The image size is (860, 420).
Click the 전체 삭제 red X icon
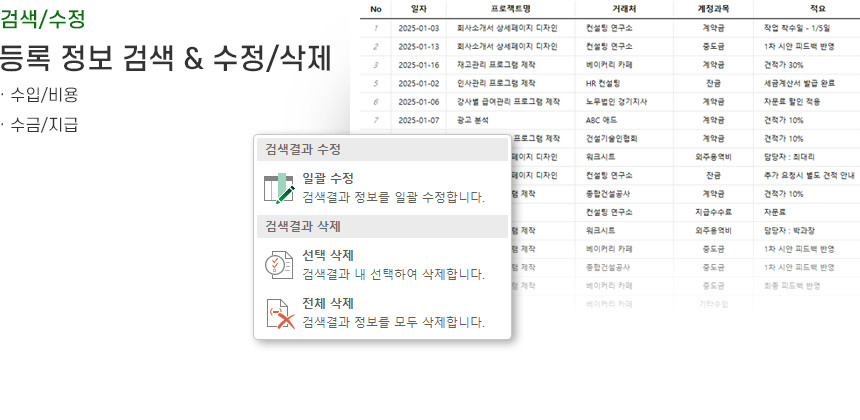(279, 313)
